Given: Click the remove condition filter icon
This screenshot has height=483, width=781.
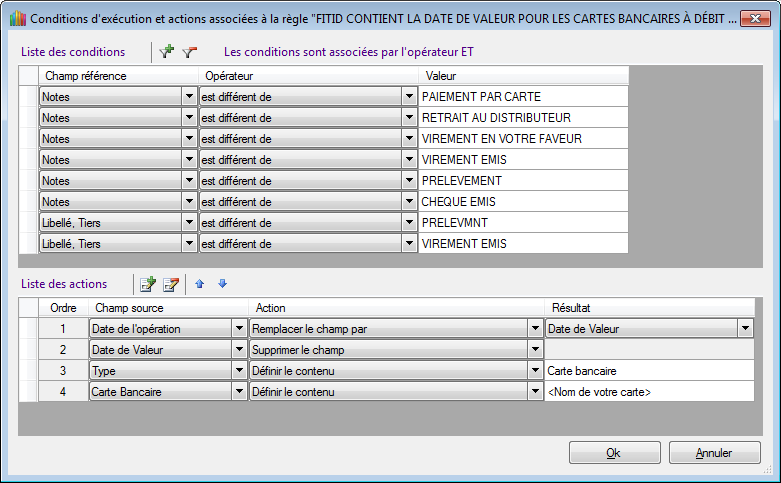Looking at the screenshot, I should [189, 51].
